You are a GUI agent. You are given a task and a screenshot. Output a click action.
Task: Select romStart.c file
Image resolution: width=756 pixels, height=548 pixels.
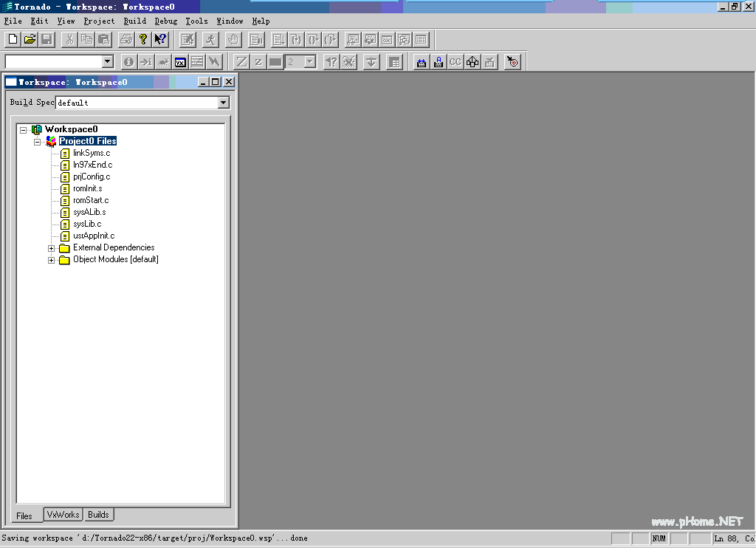click(x=91, y=200)
